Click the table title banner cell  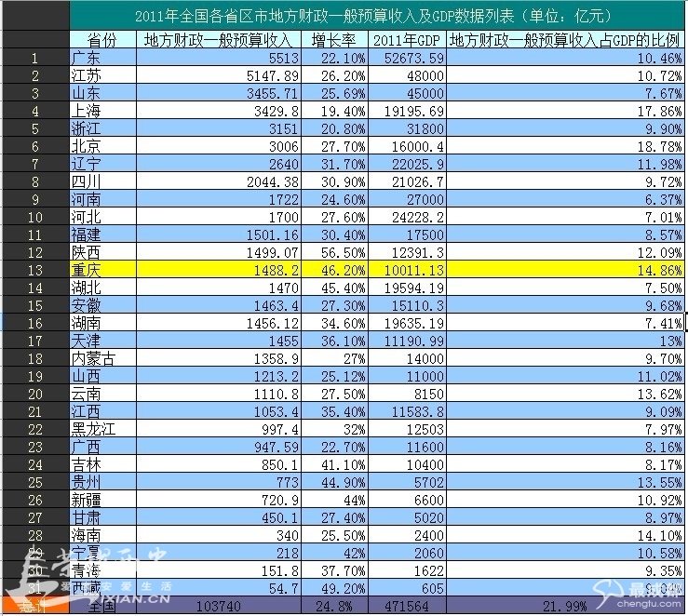coord(376,16)
